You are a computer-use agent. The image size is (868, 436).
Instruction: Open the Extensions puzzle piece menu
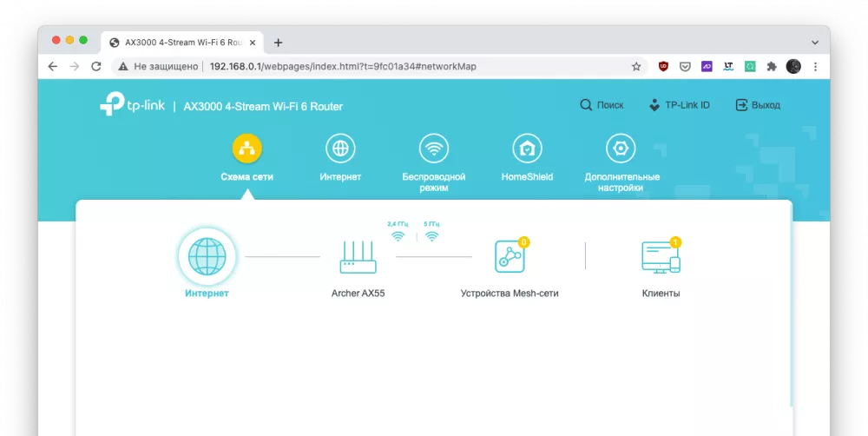coord(772,67)
